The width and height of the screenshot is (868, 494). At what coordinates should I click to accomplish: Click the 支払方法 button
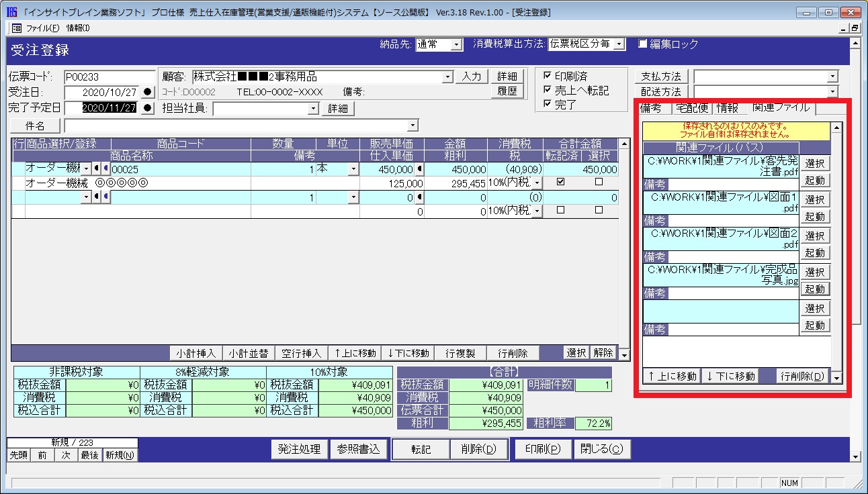tap(661, 77)
